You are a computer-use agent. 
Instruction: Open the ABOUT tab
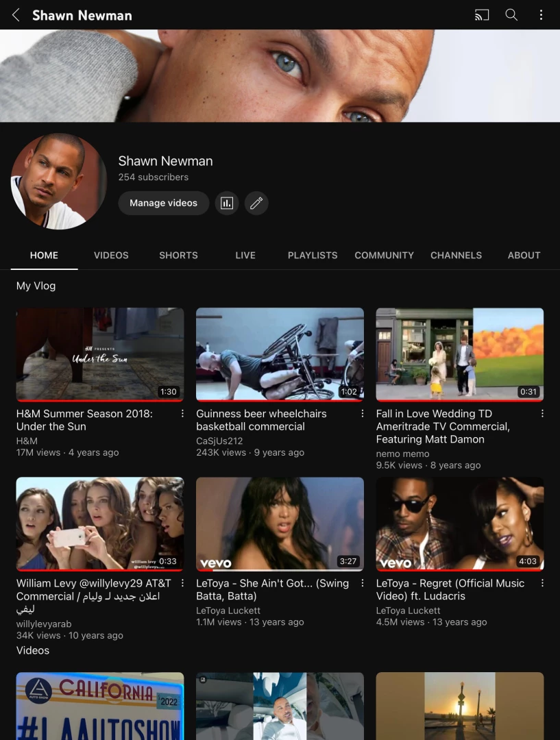coord(524,256)
